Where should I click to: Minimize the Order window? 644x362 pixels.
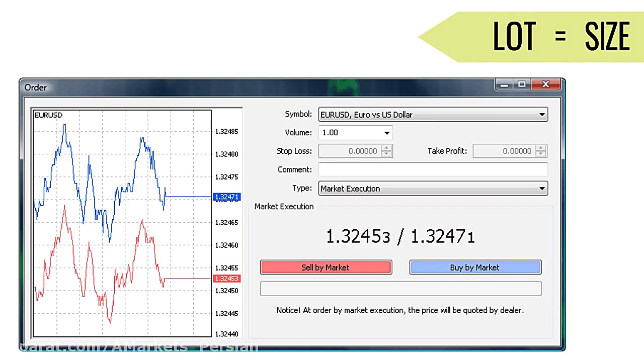tap(504, 84)
